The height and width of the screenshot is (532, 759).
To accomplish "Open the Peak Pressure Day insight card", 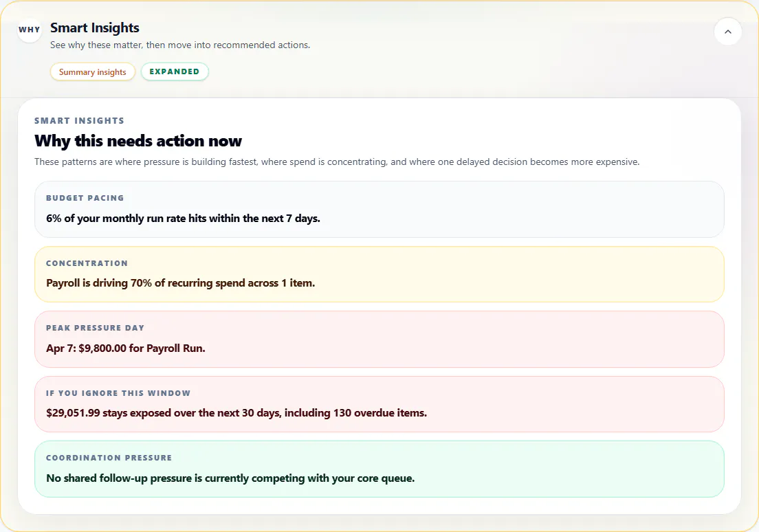I will coord(379,340).
